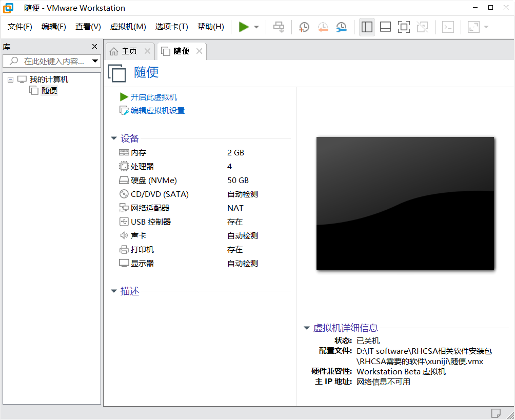Click the VM screen preview thumbnail

click(x=405, y=203)
